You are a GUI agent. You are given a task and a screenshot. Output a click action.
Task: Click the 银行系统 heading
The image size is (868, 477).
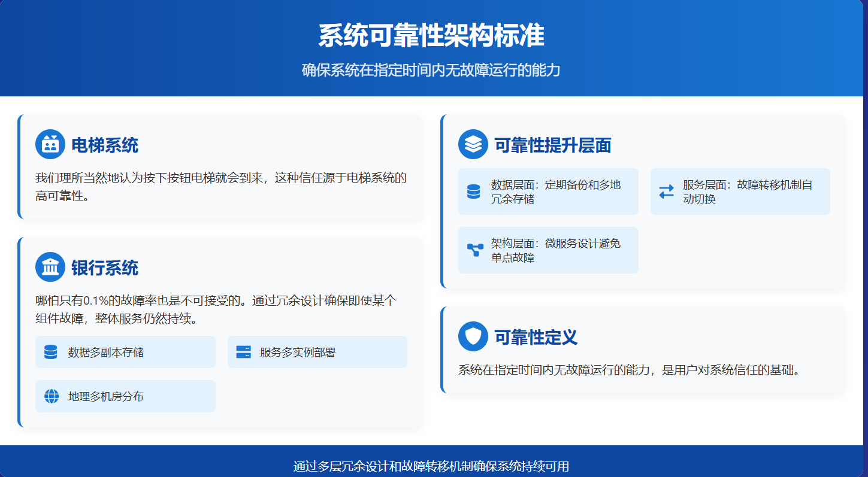105,268
